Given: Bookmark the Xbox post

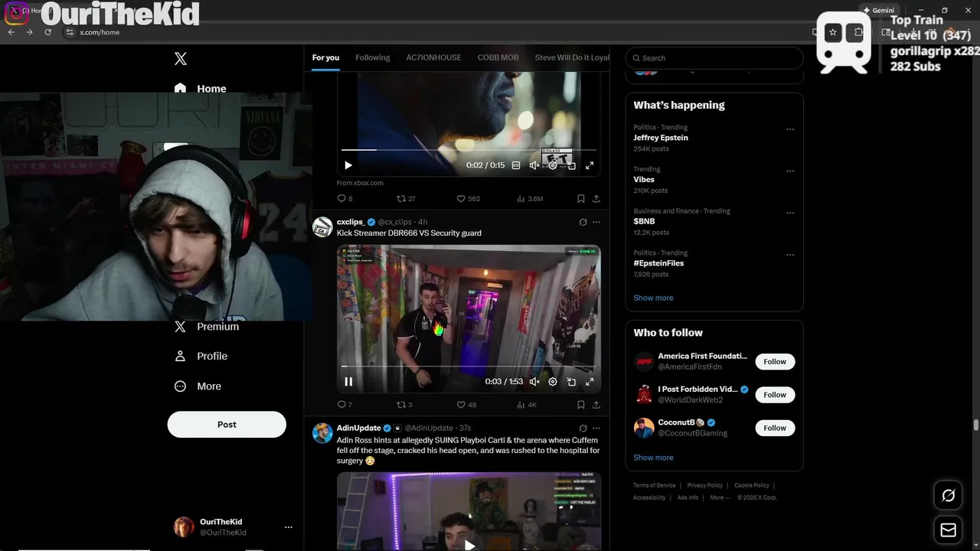Looking at the screenshot, I should [x=581, y=198].
